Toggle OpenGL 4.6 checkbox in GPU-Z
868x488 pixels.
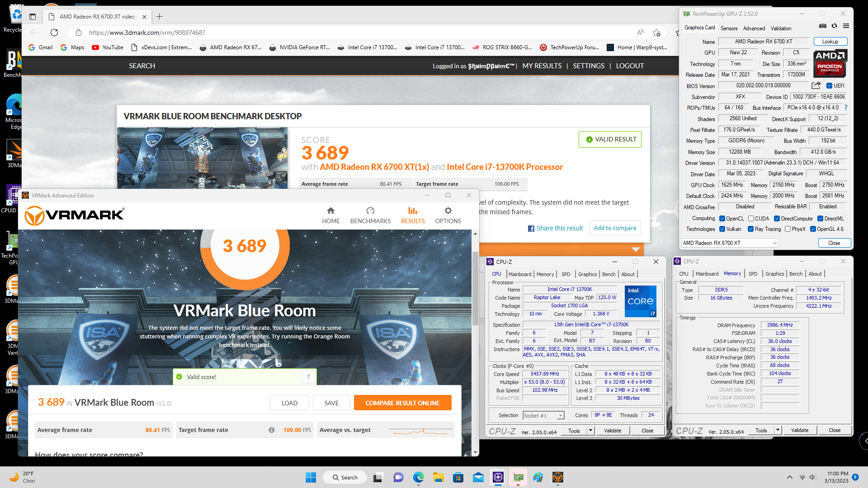point(813,229)
